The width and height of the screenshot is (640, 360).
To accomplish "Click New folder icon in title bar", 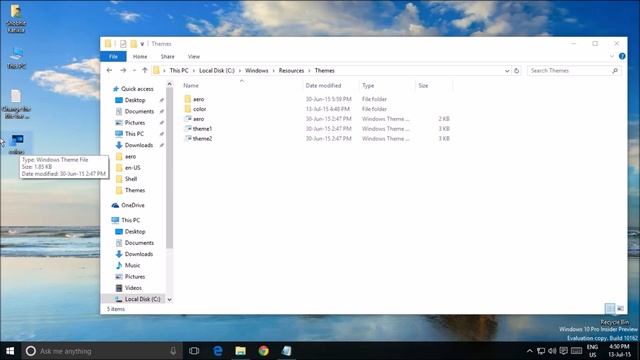I will click(133, 44).
